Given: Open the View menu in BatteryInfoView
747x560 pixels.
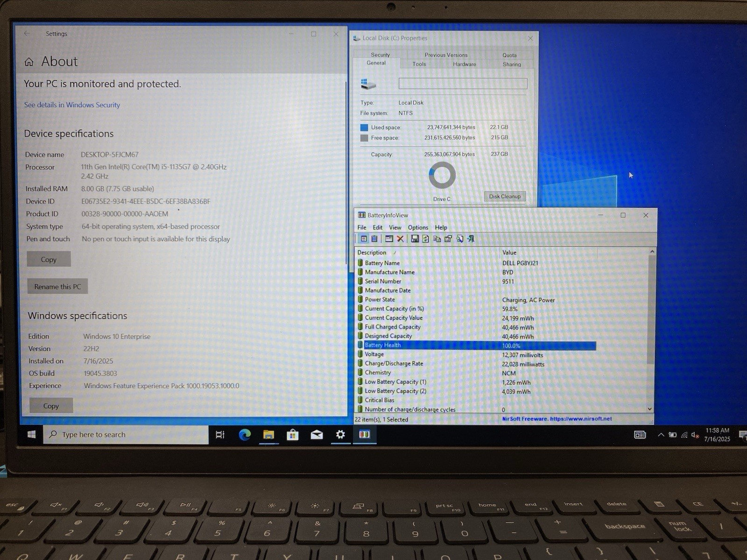Looking at the screenshot, I should point(395,227).
